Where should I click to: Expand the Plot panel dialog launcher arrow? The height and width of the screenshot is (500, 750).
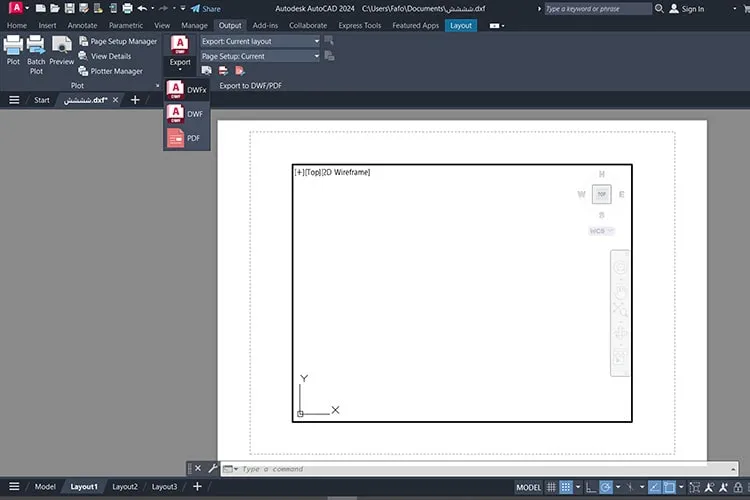[x=157, y=86]
